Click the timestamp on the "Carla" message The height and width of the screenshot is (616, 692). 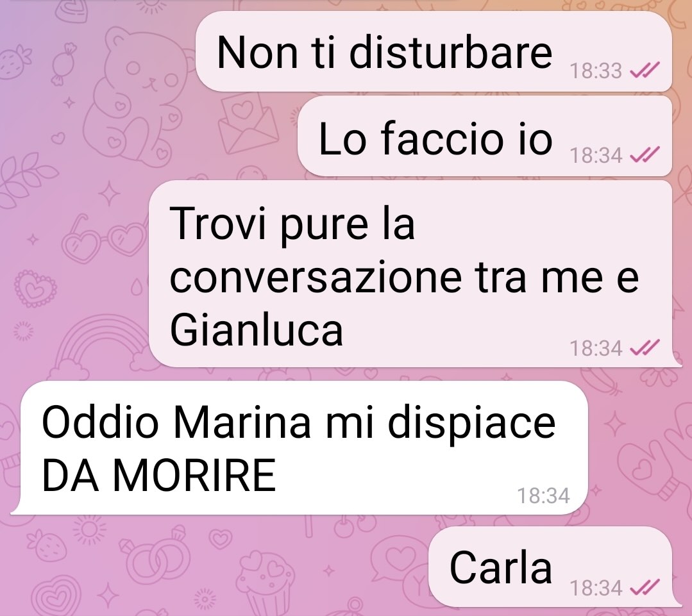tap(596, 588)
